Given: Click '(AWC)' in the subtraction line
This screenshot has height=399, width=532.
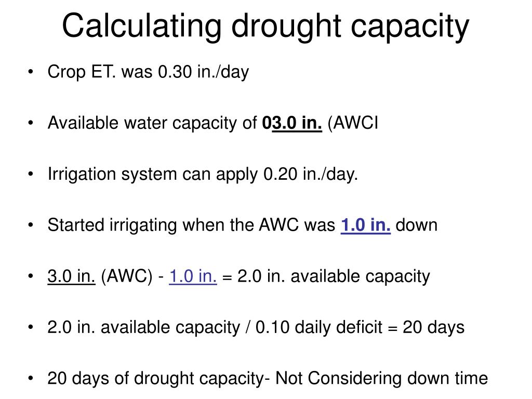Looking at the screenshot, I should [127, 276].
